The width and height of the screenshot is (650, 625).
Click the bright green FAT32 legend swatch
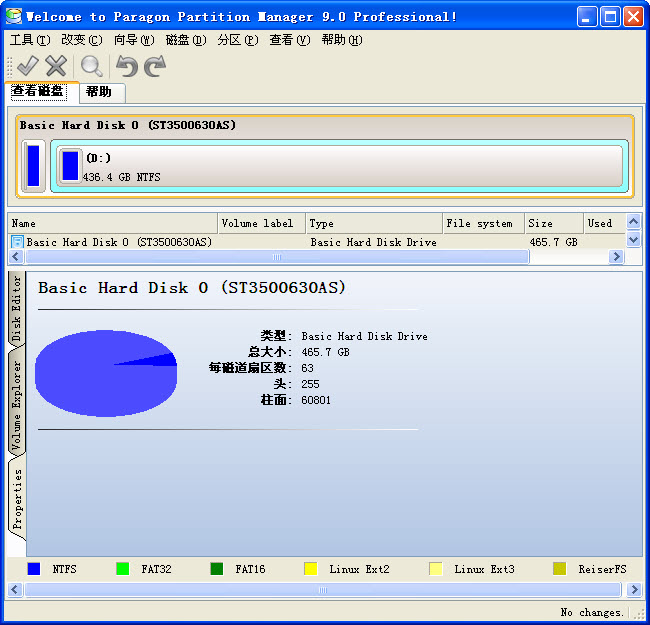coord(123,569)
